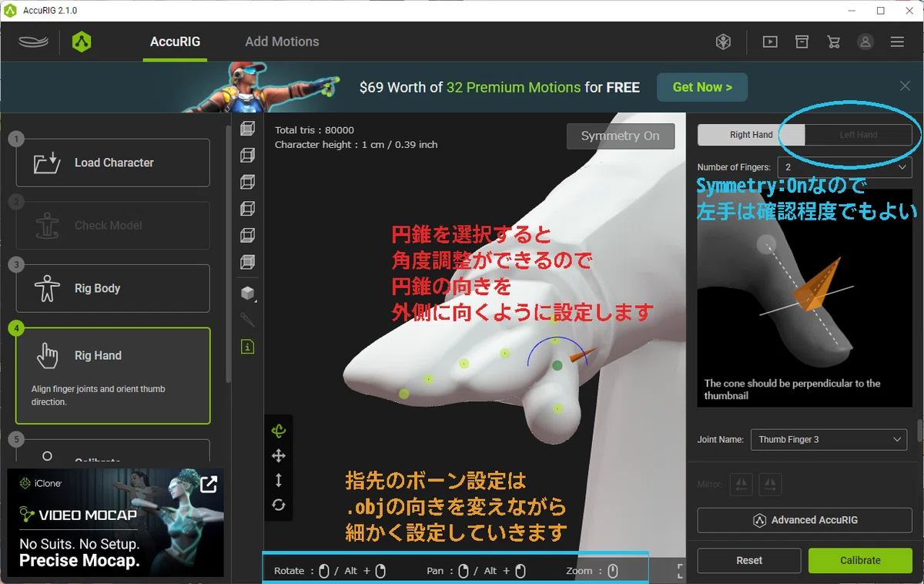Click the left steps panel scrollbar
This screenshot has height=584, width=924.
[228, 253]
